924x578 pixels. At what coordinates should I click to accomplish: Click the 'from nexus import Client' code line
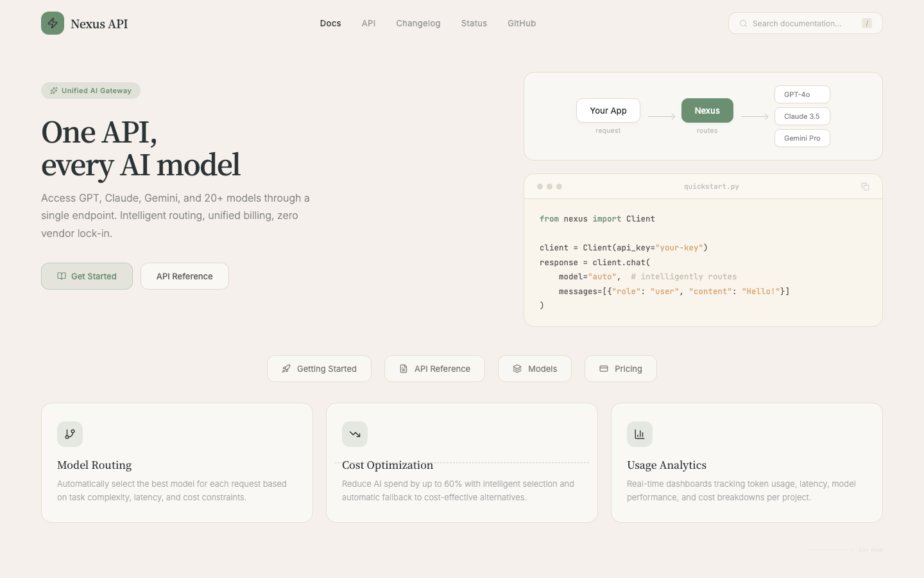(x=597, y=219)
